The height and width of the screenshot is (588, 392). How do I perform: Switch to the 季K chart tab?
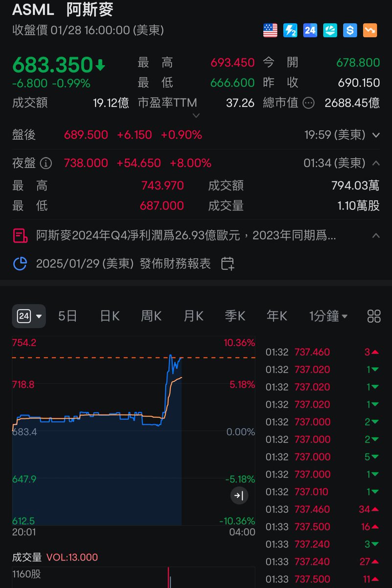(x=235, y=316)
